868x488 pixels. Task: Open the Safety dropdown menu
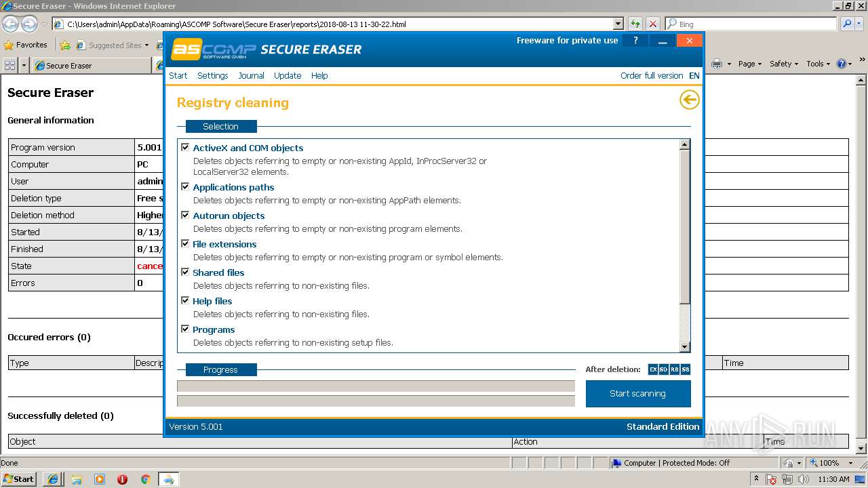click(784, 64)
